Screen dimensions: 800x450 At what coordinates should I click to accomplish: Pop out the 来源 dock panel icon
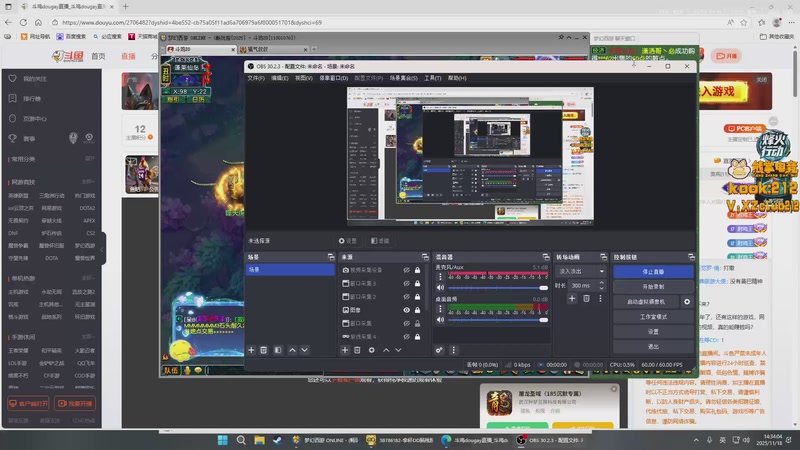click(x=425, y=257)
